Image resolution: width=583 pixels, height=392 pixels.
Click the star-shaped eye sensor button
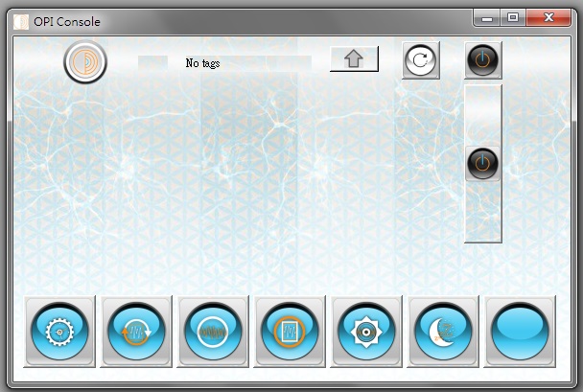366,332
